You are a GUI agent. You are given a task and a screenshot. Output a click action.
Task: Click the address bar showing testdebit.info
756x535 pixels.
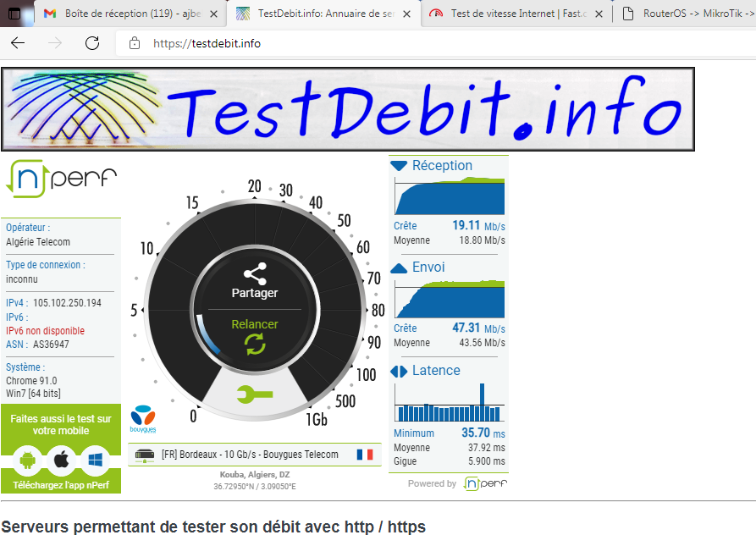coord(423,44)
